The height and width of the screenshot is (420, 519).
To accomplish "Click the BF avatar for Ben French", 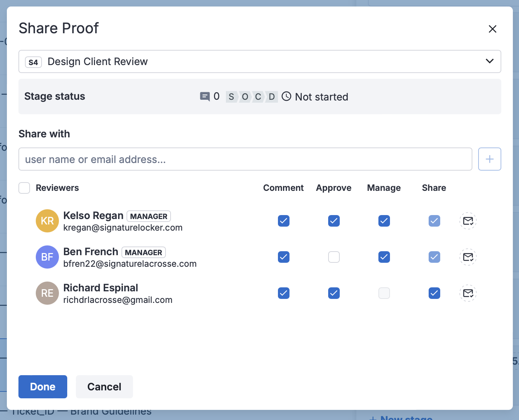I will click(47, 257).
